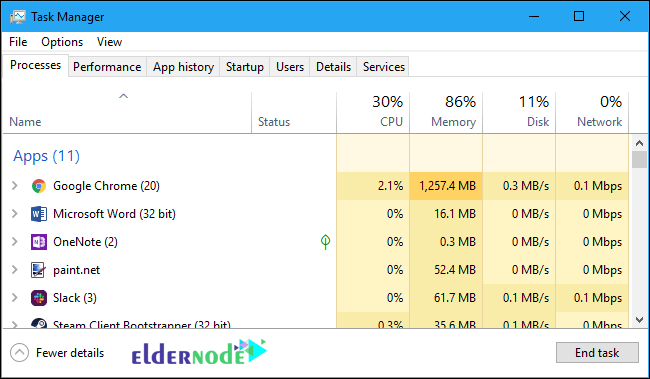Select the Chrome memory usage cell
Screen dimensions: 650x379
click(x=446, y=186)
